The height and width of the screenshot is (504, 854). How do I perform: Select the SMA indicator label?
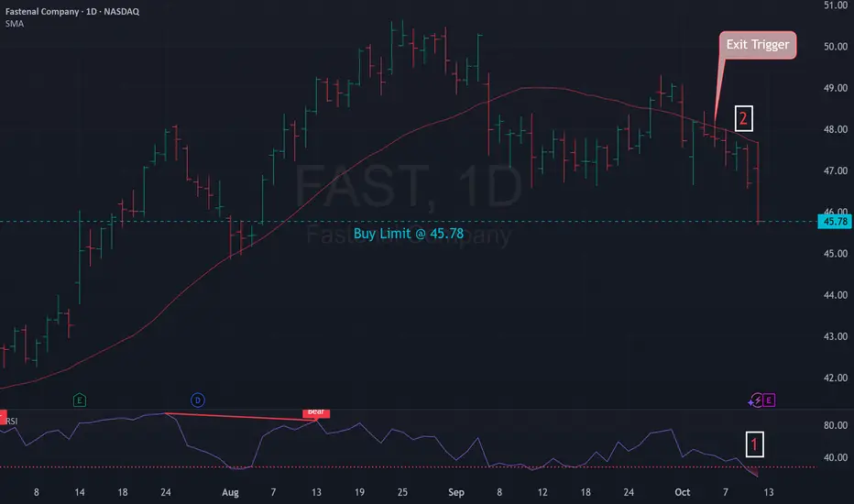[x=15, y=24]
